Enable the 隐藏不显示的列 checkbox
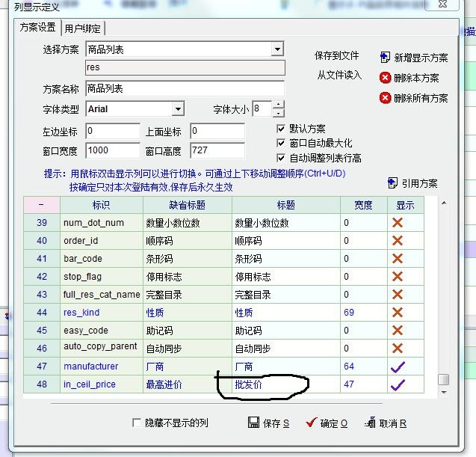 click(137, 423)
